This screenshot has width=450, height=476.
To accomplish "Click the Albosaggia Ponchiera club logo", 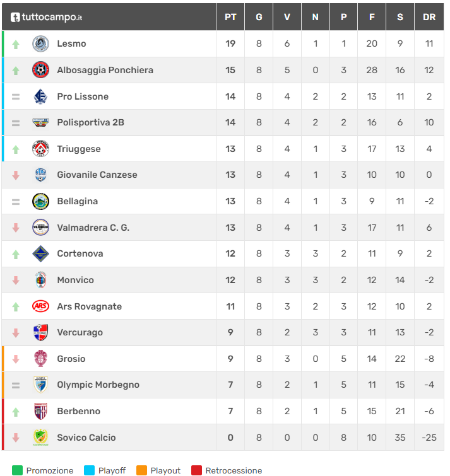I will tap(40, 70).
